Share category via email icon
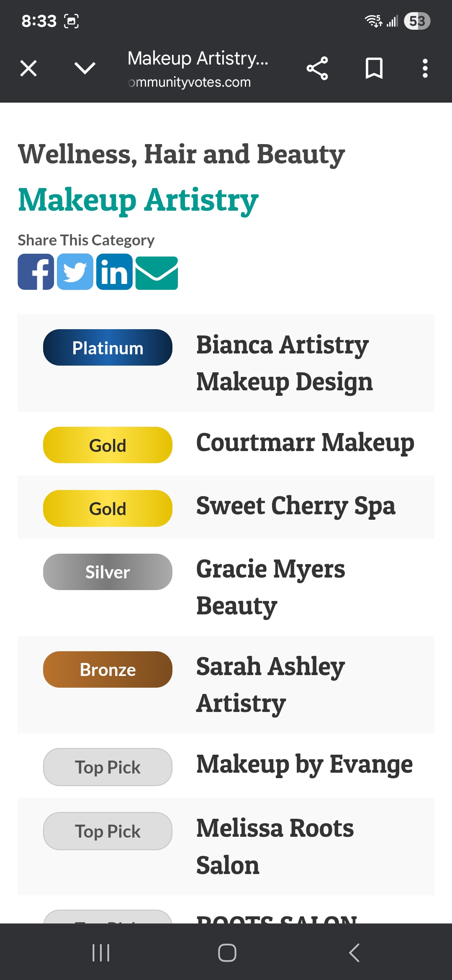The image size is (452, 980). coord(157,273)
